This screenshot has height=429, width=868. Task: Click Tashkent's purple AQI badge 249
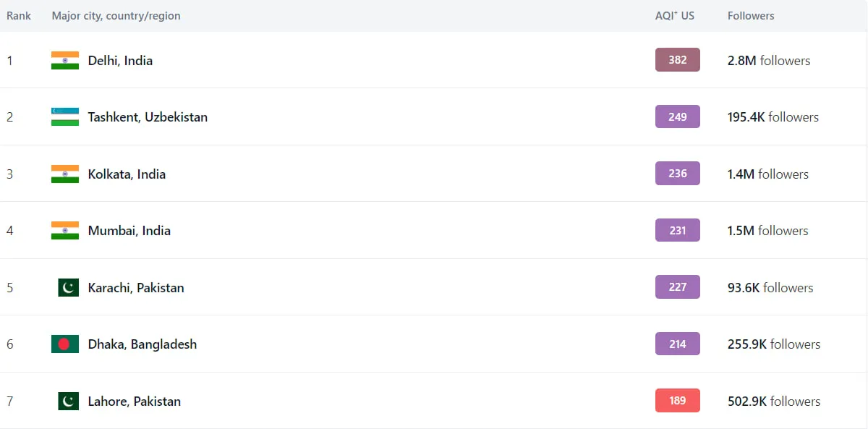678,116
